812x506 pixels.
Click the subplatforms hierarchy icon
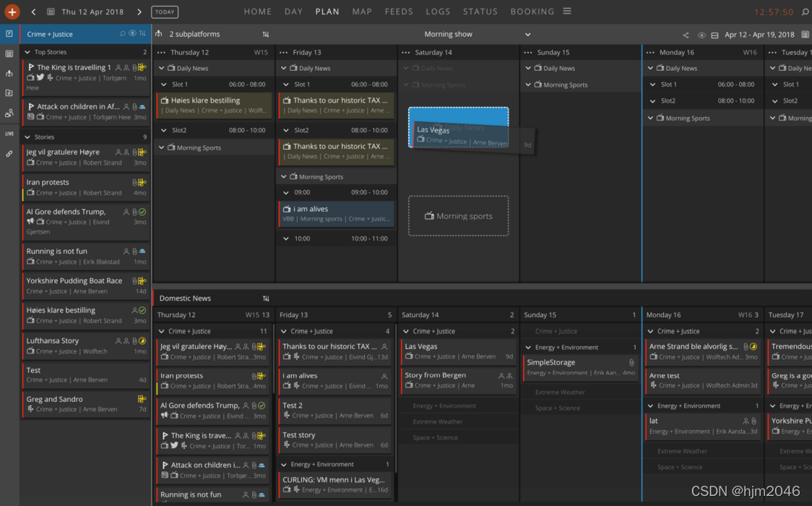(159, 34)
